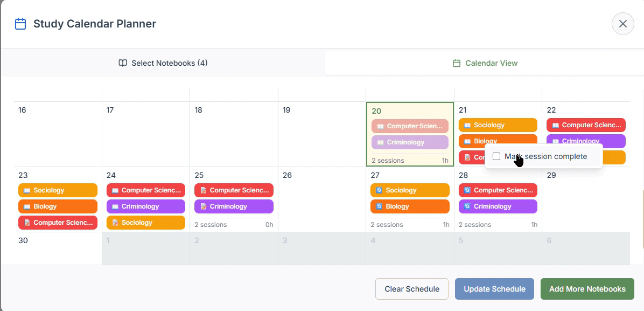This screenshot has width=644, height=311.
Task: Click the calendar icon on the Calendar View tab
Action: (456, 63)
